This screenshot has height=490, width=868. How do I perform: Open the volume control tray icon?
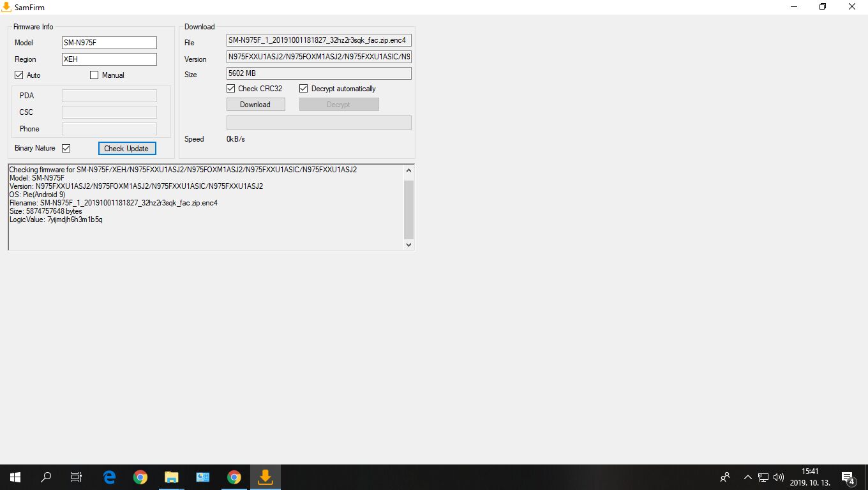pyautogui.click(x=779, y=477)
